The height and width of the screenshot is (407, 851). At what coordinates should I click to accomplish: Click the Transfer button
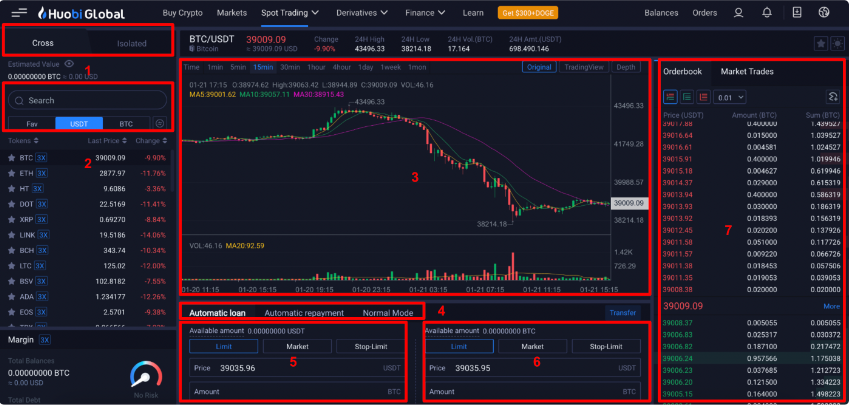pos(623,313)
